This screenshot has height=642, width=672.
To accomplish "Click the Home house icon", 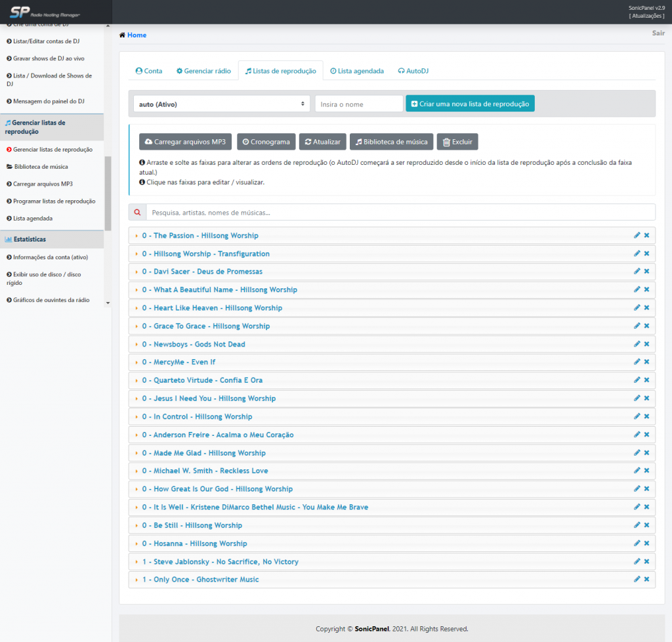I will (x=122, y=35).
